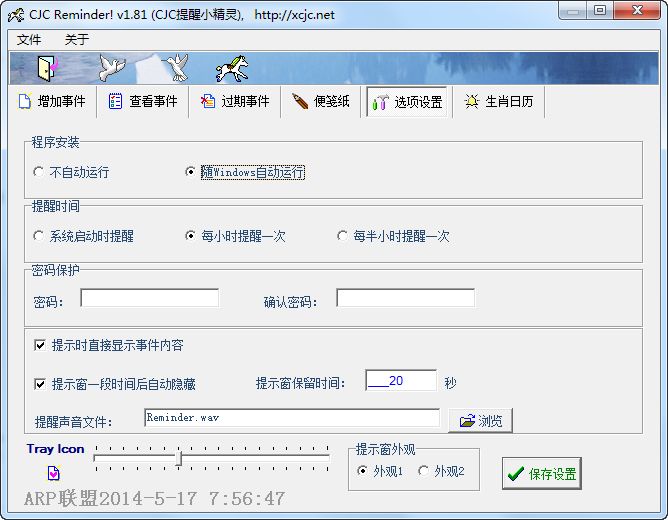Select 外观1 appearance option
Viewport: 668px width, 520px height.
point(380,471)
